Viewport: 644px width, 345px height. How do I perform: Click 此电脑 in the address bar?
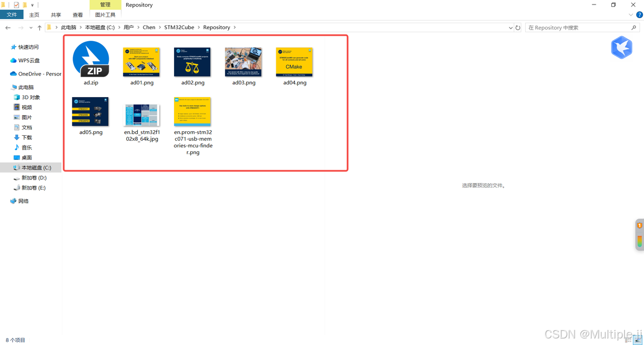point(68,28)
